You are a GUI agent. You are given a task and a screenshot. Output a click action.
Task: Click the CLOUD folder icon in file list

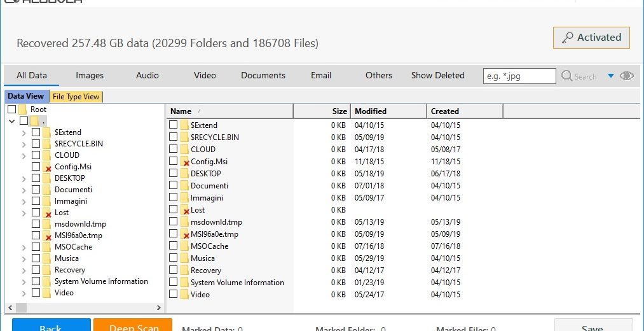[185, 150]
